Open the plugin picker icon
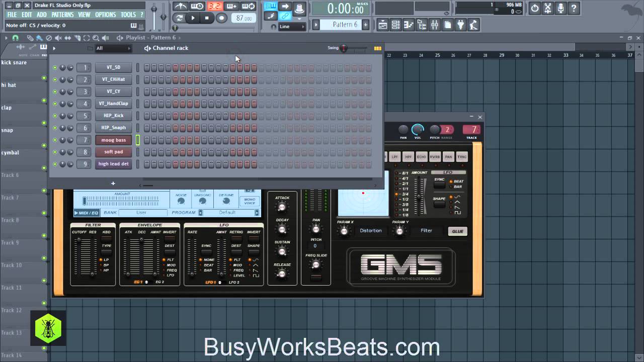Screen dimensions: 644x362 461,25
